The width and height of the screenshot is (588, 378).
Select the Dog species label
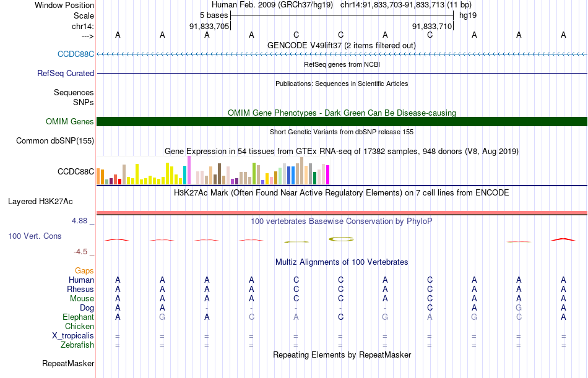(x=87, y=308)
